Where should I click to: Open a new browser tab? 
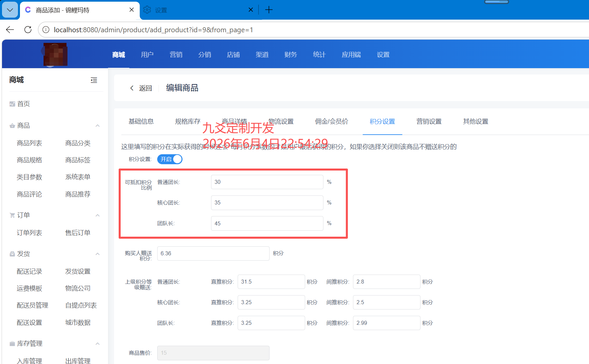[269, 10]
